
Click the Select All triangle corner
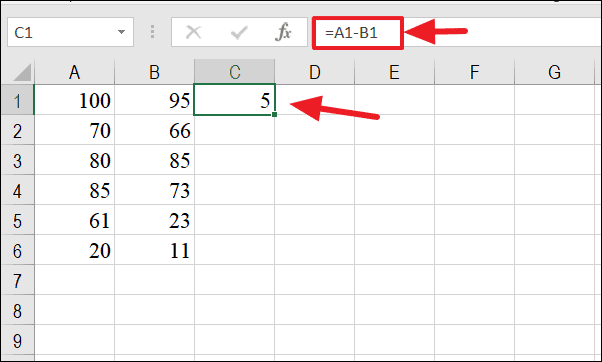22,72
